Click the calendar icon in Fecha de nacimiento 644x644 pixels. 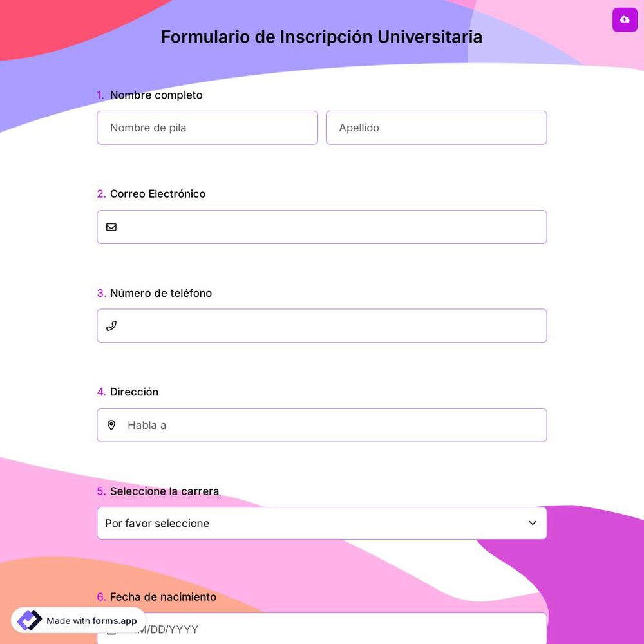point(111,629)
